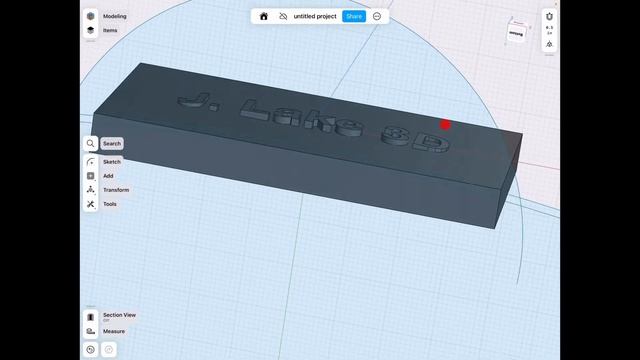Go to the home screen
Screen dimensions: 640x360
[264, 16]
